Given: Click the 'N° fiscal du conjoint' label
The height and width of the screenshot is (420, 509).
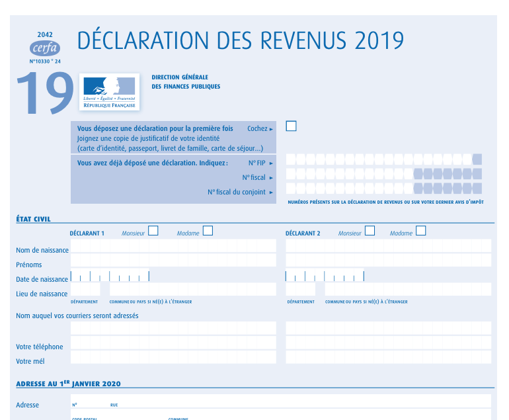Looking at the screenshot, I should [x=237, y=192].
